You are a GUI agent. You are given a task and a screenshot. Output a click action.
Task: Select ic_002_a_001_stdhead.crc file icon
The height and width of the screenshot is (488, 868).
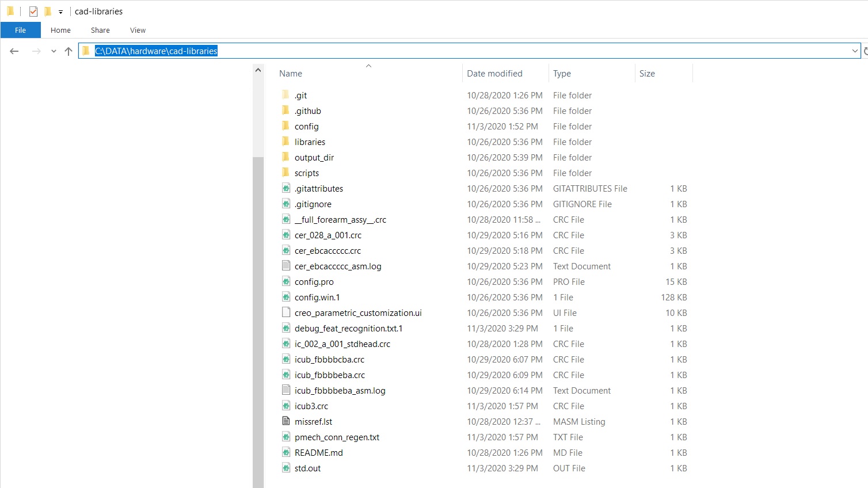point(286,344)
